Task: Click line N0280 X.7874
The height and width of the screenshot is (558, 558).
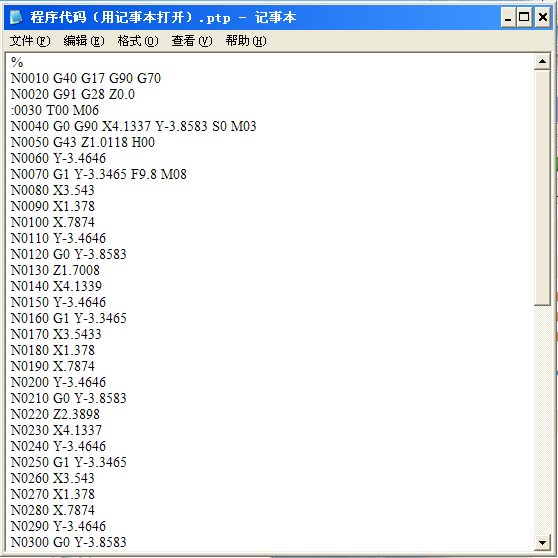Action: pos(53,510)
